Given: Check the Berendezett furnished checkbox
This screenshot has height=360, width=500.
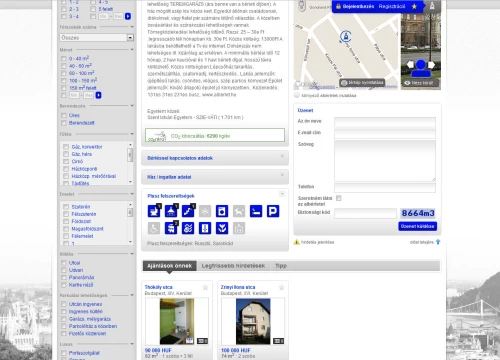Looking at the screenshot, I should coord(64,123).
